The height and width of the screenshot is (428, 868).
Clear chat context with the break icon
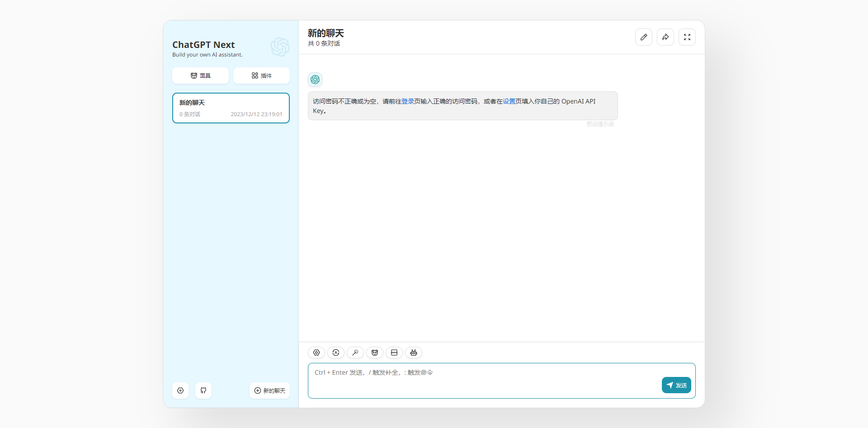394,353
